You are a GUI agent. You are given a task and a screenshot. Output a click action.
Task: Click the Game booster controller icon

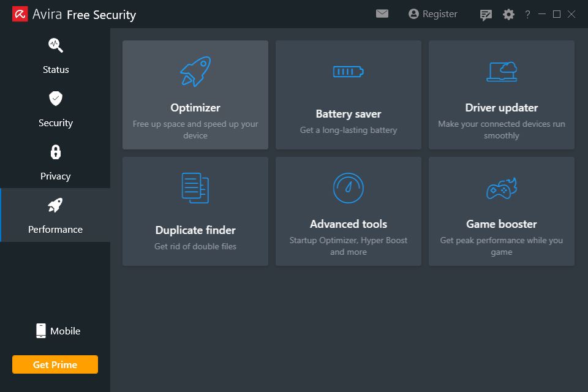pos(502,188)
